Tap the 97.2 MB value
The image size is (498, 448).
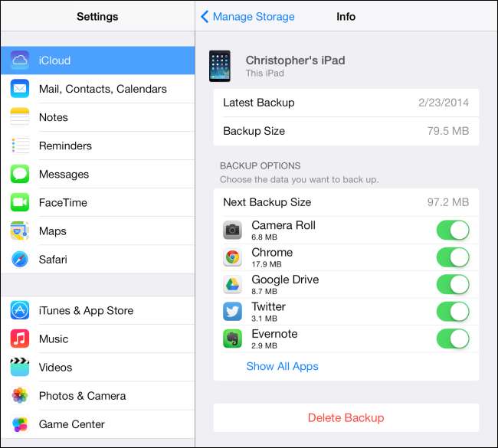pos(448,202)
